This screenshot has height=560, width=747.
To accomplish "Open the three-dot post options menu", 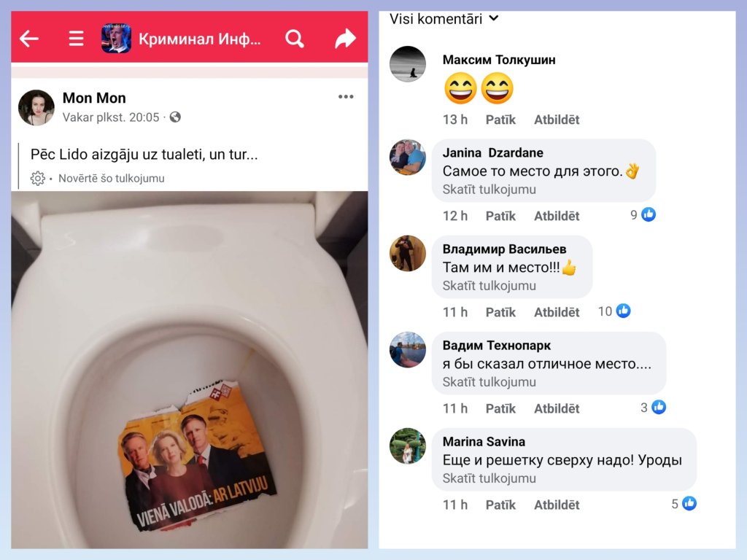I will [x=346, y=97].
